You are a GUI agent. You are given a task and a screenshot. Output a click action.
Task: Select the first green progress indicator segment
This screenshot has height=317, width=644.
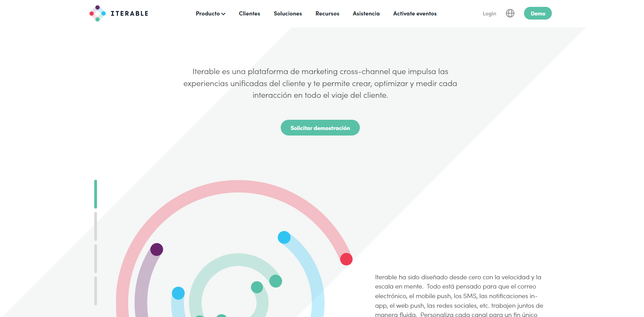[96, 194]
